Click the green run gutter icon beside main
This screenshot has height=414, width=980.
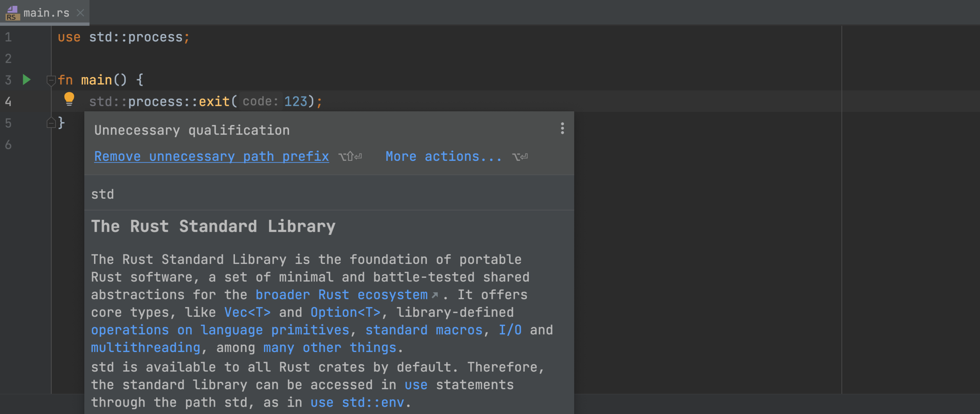pos(26,80)
